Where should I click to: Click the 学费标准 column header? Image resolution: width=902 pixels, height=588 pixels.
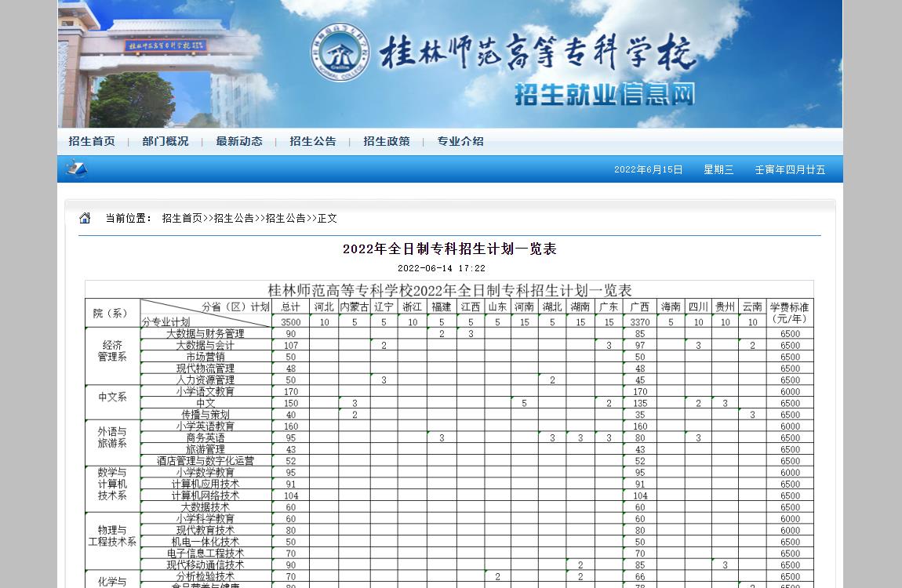790,313
